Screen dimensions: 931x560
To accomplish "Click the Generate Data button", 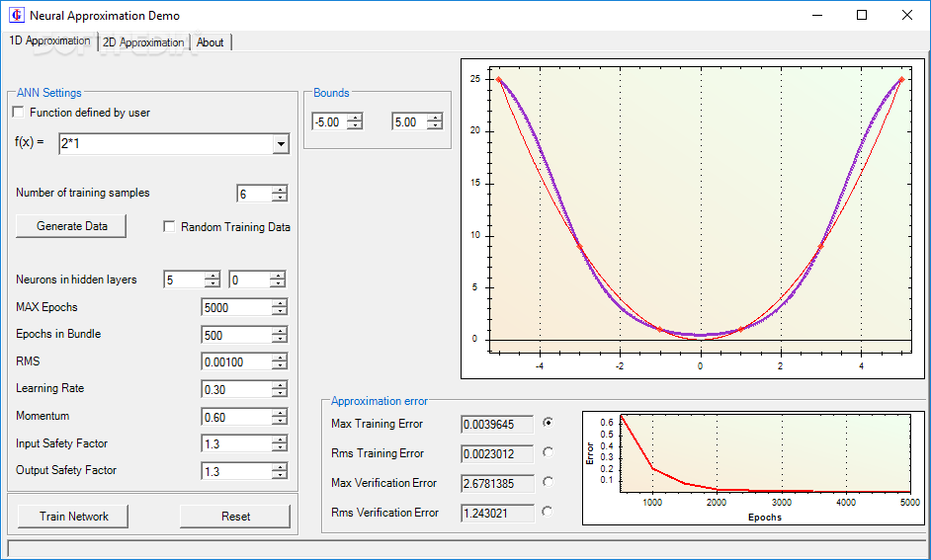I will point(71,226).
